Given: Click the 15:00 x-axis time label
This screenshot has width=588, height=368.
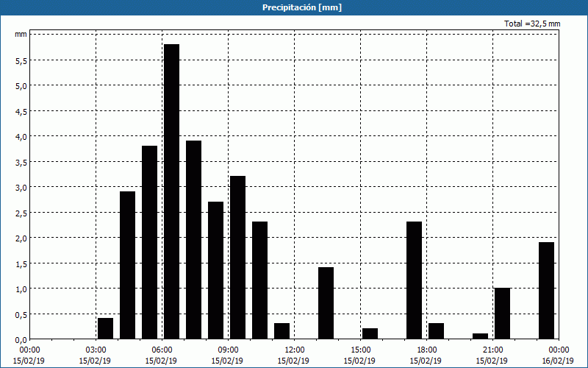Looking at the screenshot, I should point(360,350).
